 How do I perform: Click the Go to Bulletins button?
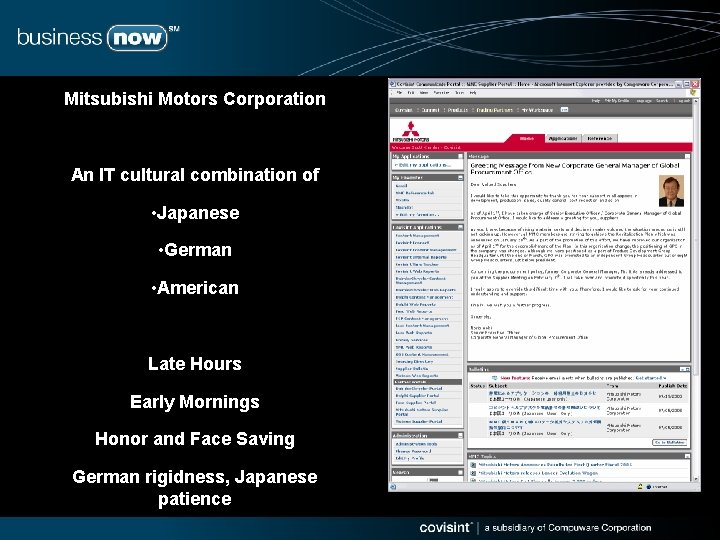pos(669,442)
